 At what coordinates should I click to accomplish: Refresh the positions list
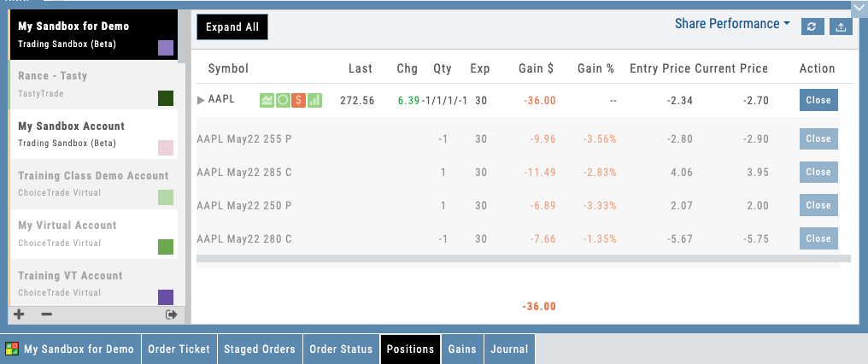click(812, 26)
